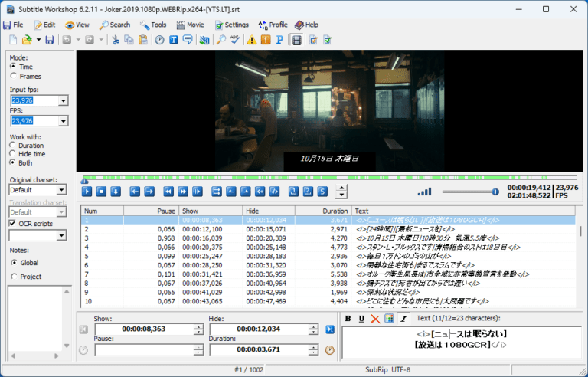Open the Tools menu

tap(153, 25)
